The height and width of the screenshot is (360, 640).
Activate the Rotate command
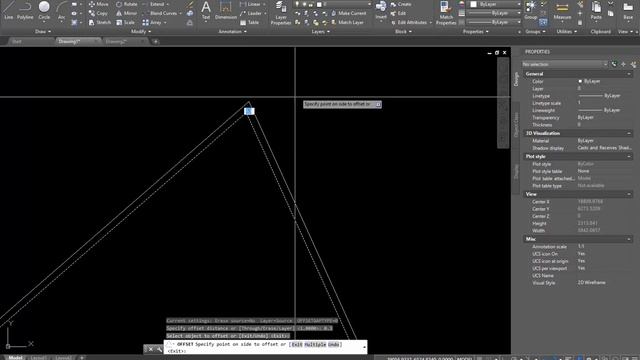click(127, 4)
